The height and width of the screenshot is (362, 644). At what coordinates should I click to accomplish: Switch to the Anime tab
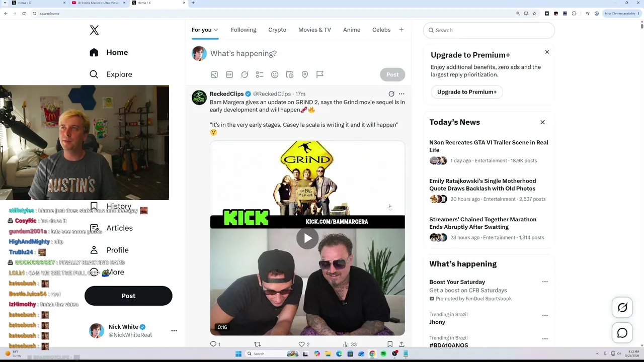(352, 30)
